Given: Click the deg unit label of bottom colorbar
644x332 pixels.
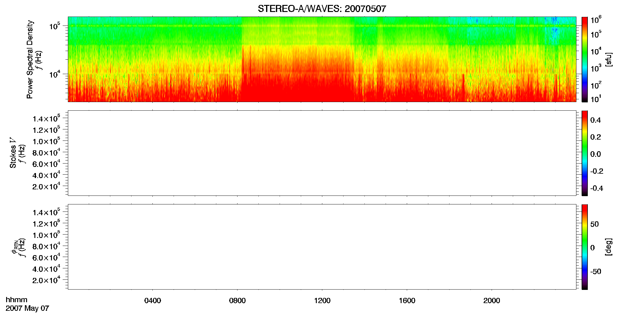Looking at the screenshot, I should click(608, 247).
